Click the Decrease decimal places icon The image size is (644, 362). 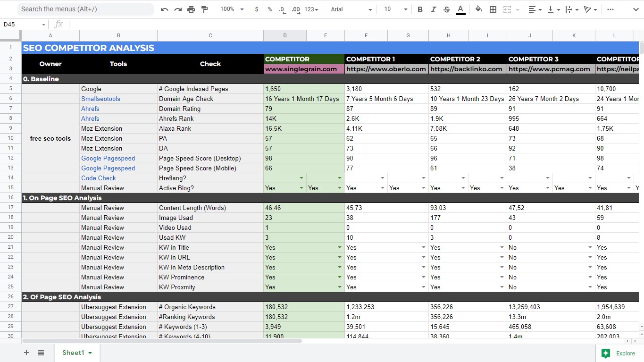point(282,9)
